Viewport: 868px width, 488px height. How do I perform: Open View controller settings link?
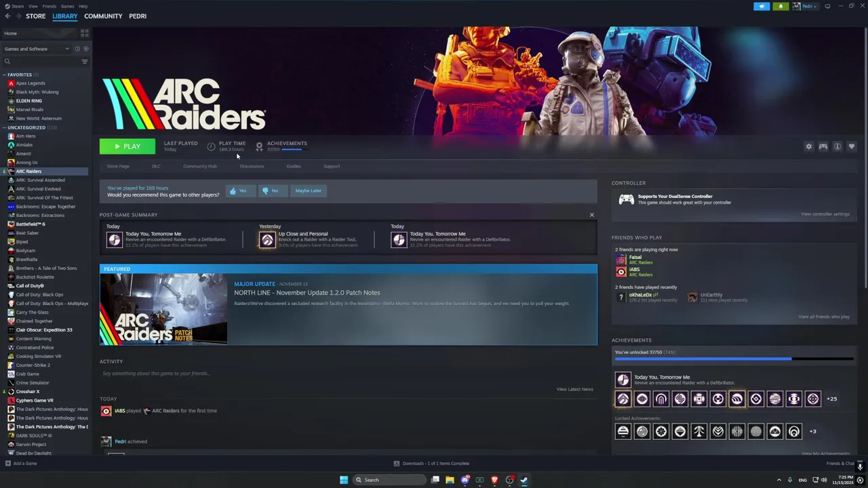(x=825, y=214)
